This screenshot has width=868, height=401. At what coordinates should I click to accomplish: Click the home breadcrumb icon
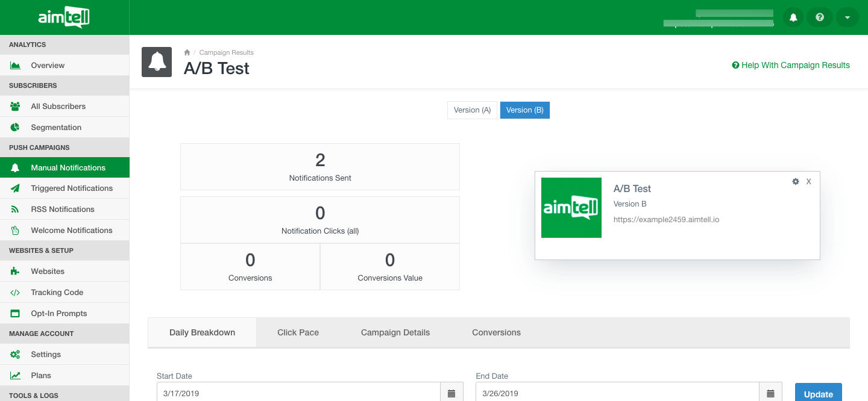point(187,52)
